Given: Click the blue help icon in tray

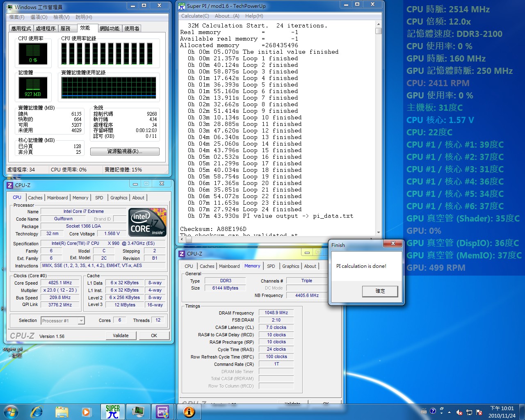Looking at the screenshot, I should [433, 411].
